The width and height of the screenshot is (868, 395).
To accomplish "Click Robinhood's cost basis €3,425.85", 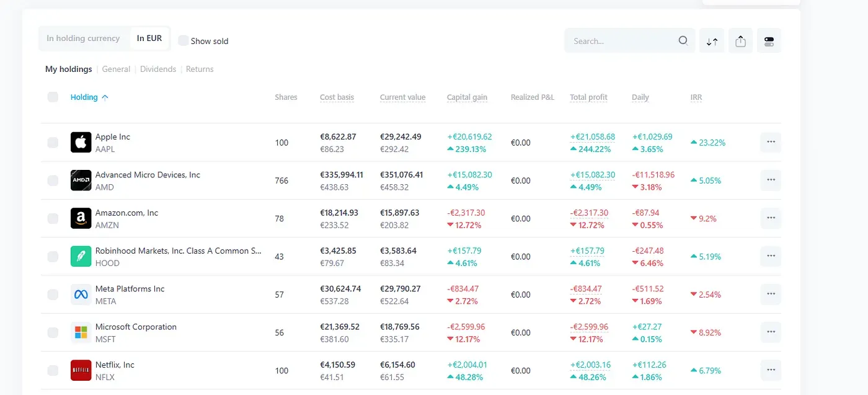I will point(338,251).
